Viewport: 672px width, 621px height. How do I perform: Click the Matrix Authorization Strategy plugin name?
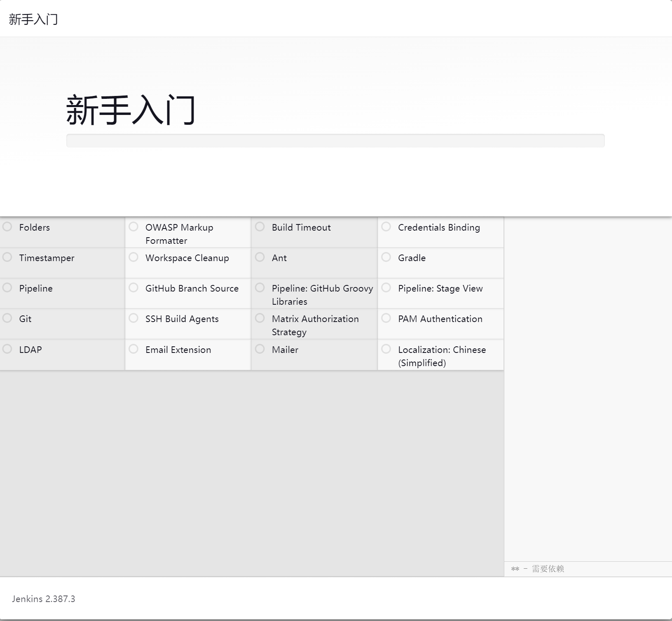(x=315, y=325)
